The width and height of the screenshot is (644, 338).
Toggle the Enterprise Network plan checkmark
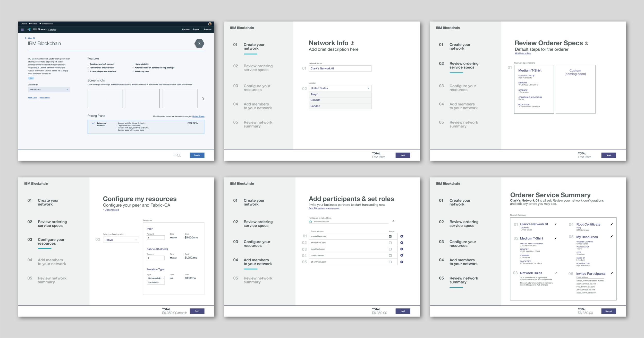click(x=93, y=123)
